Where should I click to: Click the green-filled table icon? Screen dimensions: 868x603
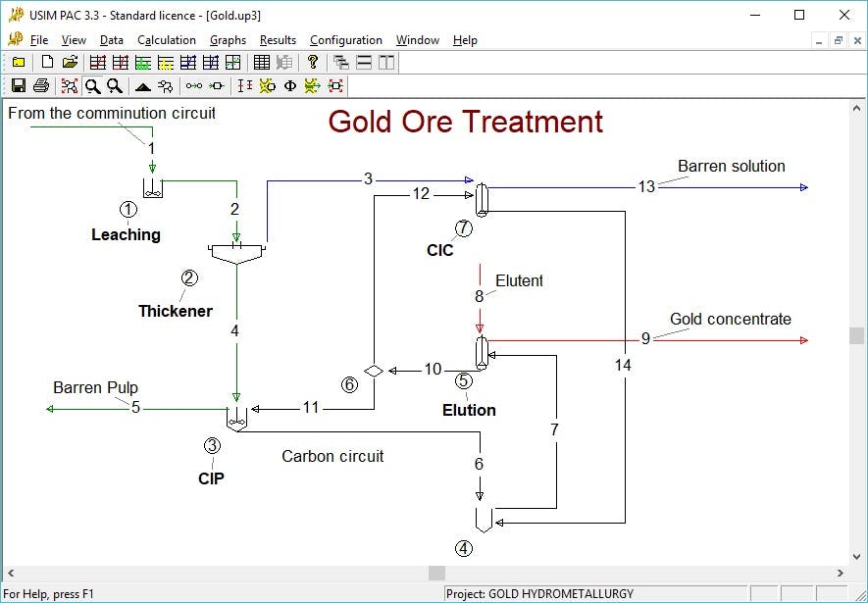pyautogui.click(x=143, y=63)
